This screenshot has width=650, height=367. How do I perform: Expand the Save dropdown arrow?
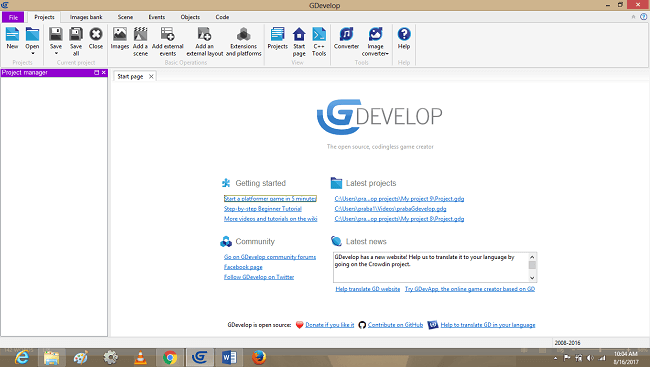(x=56, y=53)
